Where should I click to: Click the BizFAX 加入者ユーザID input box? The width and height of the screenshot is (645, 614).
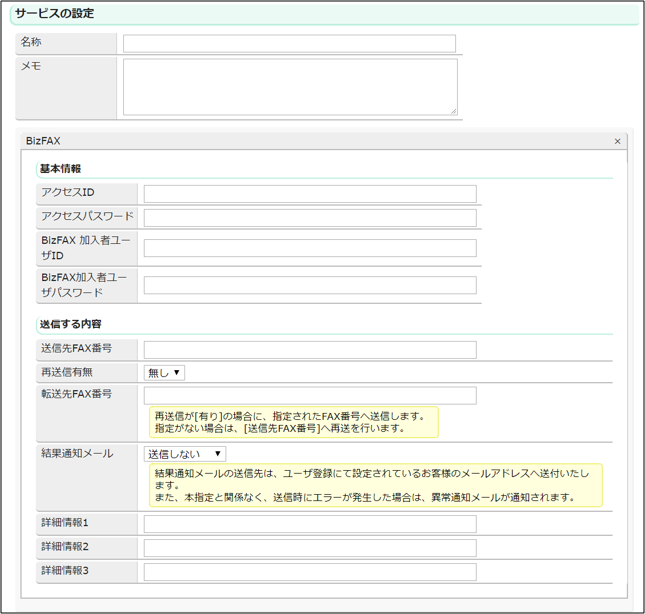(x=310, y=248)
